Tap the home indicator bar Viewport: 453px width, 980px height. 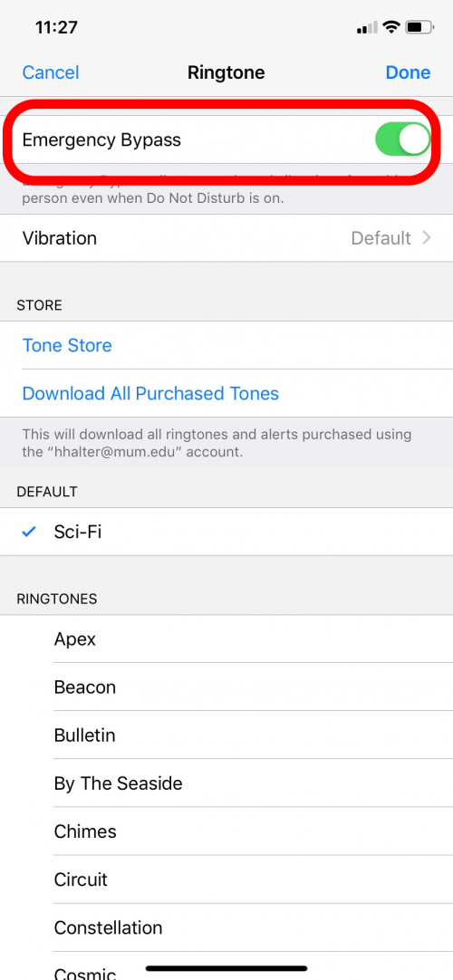point(226,968)
